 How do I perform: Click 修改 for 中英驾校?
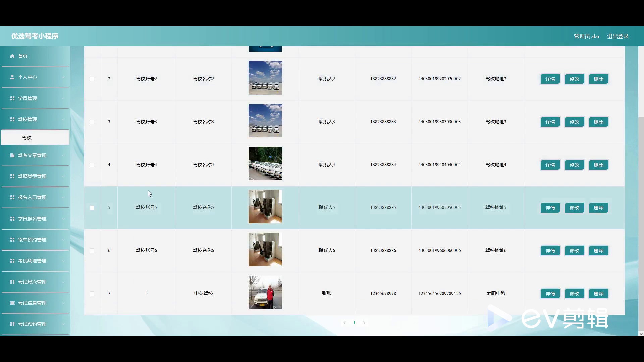point(574,294)
